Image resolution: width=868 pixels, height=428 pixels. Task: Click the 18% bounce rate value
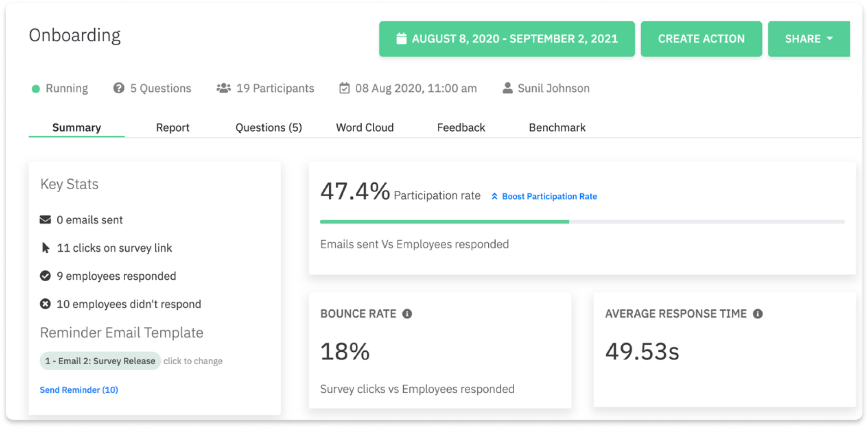pyautogui.click(x=345, y=351)
